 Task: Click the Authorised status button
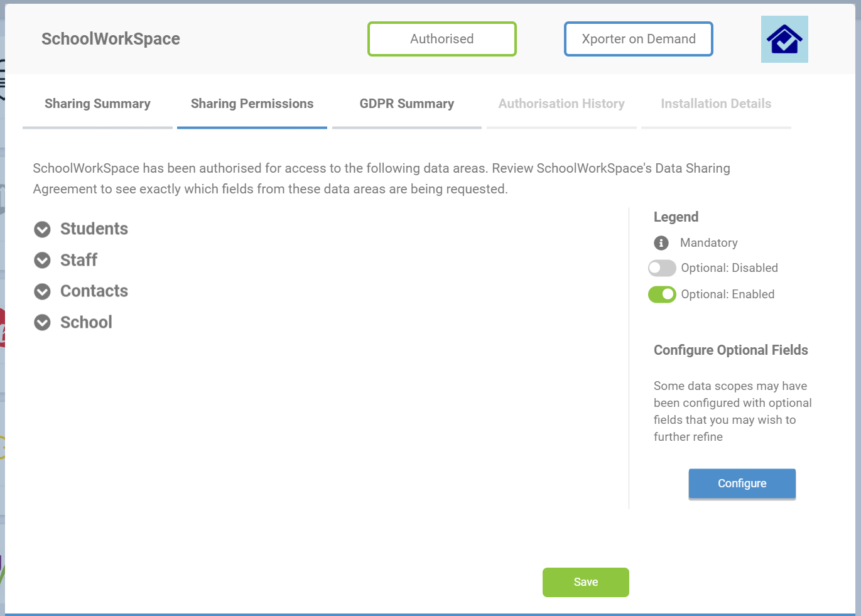click(x=442, y=39)
